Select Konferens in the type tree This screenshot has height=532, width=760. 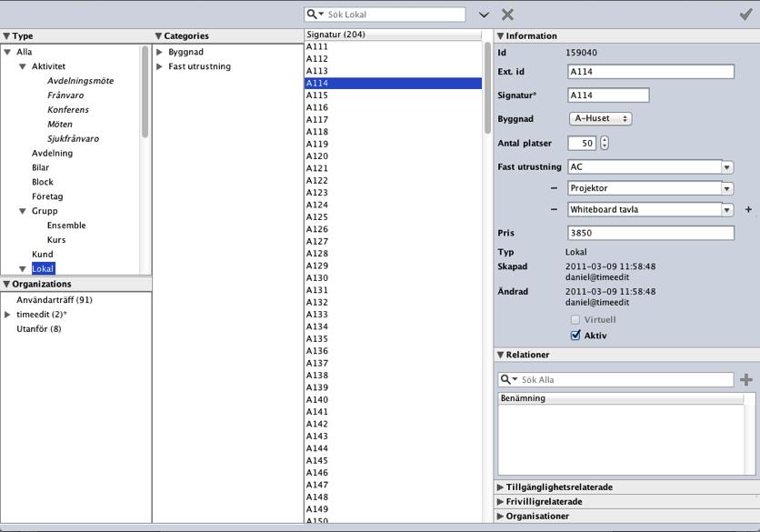68,110
